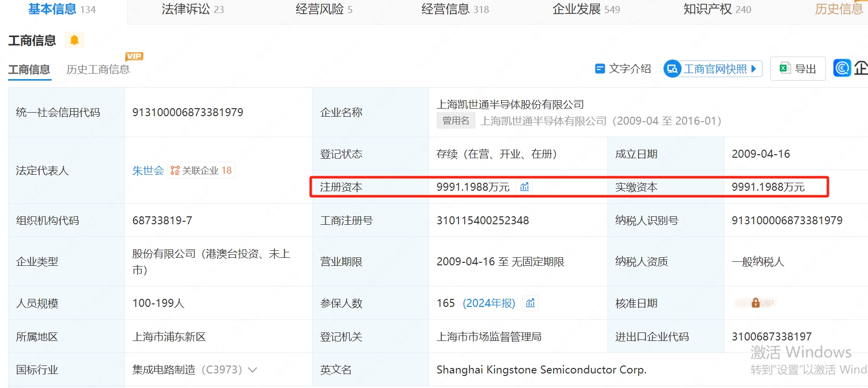Click import-export code 3100687338197

771,336
